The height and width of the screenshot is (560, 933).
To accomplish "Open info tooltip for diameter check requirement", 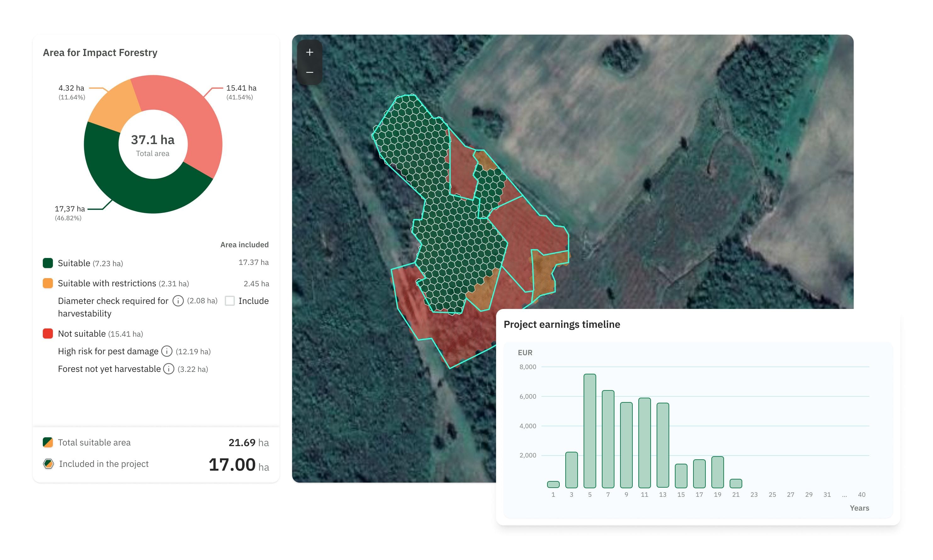I will pyautogui.click(x=178, y=301).
